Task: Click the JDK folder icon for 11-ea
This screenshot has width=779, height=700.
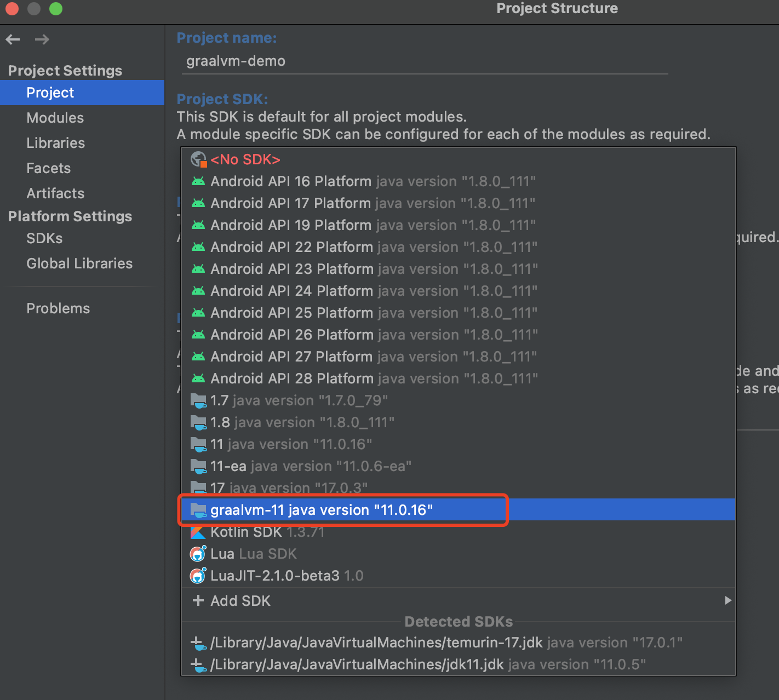Action: [x=198, y=467]
